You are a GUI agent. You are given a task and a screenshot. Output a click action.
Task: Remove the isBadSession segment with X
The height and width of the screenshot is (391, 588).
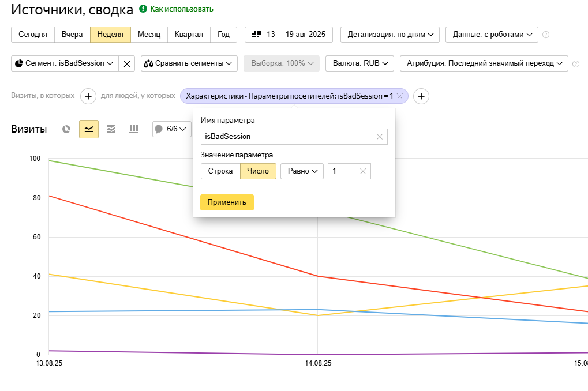pos(127,63)
